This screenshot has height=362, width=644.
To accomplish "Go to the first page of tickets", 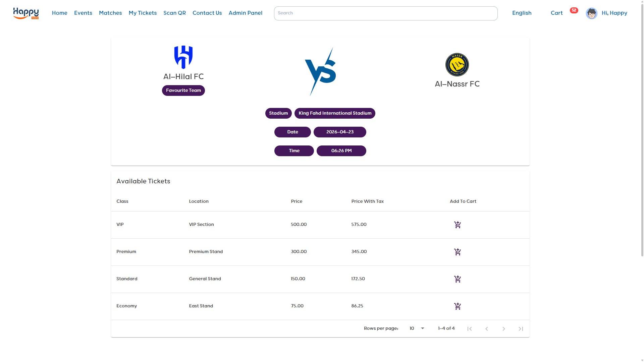I will pos(470,328).
